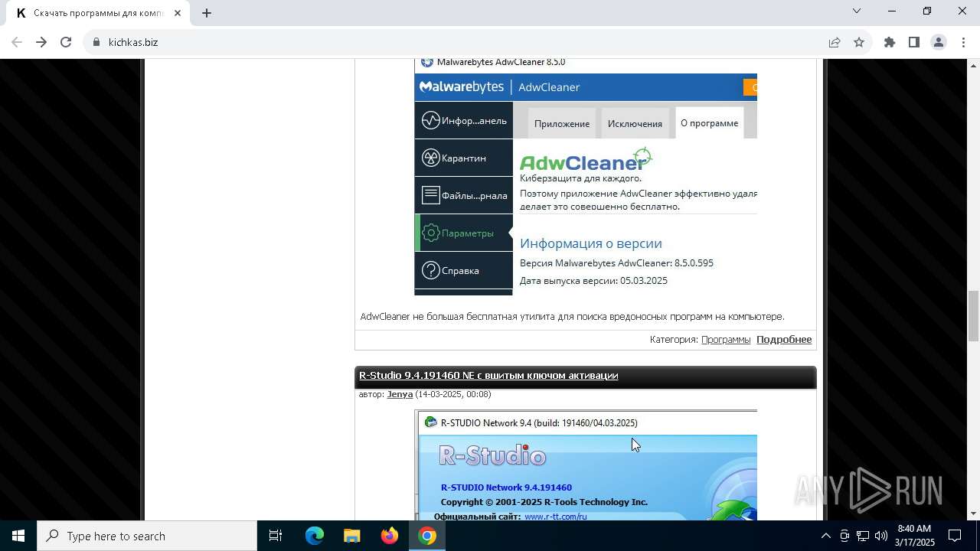Click Параметры sidebar item

(464, 233)
